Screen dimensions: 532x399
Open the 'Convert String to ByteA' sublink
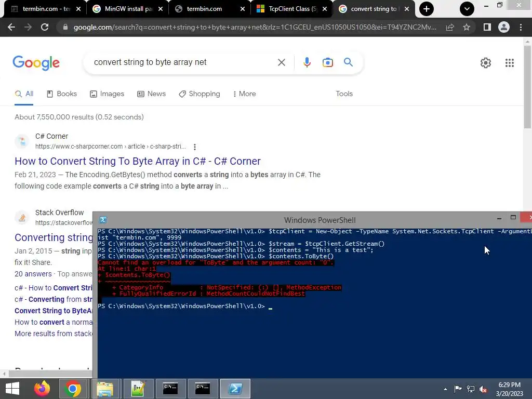tap(54, 311)
